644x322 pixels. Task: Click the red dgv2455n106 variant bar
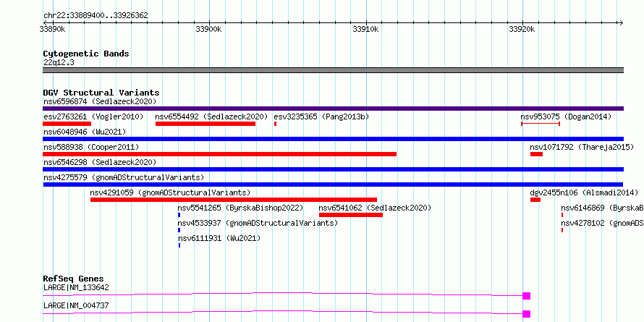[535, 200]
